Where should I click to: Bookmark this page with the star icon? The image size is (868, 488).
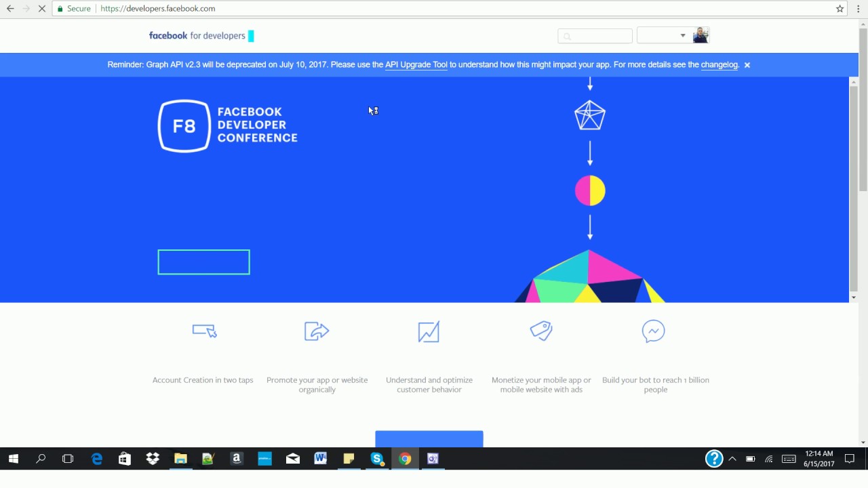pyautogui.click(x=840, y=9)
